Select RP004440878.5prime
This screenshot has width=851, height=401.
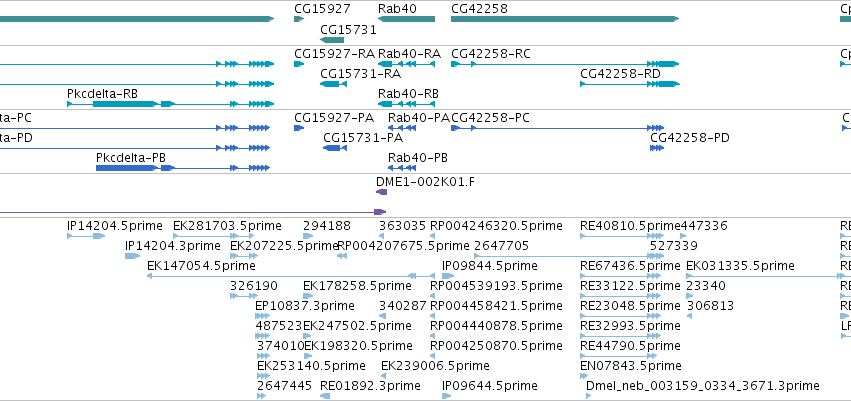pyautogui.click(x=496, y=326)
